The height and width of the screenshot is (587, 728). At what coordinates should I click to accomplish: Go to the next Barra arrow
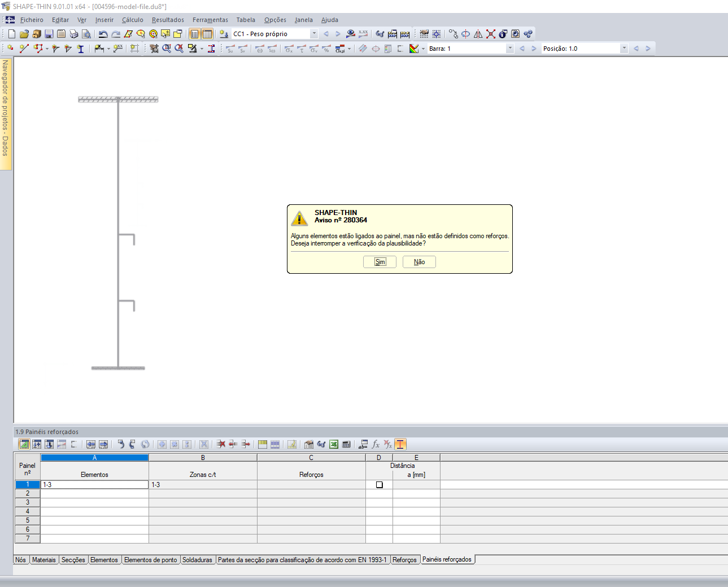(x=534, y=49)
